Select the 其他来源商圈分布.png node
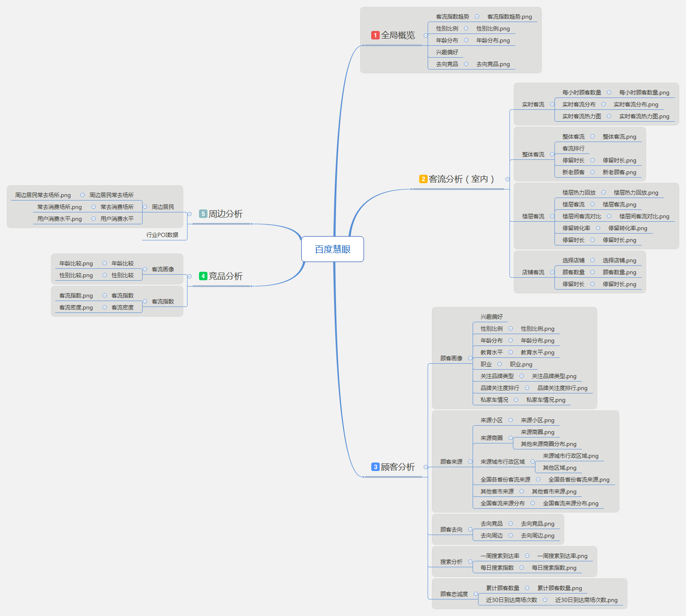This screenshot has width=686, height=616. click(x=549, y=444)
